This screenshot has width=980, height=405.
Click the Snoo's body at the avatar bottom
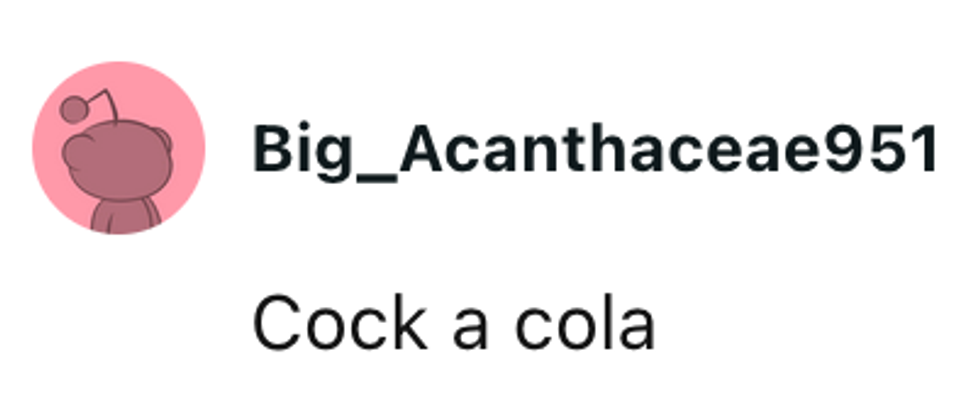click(x=125, y=216)
